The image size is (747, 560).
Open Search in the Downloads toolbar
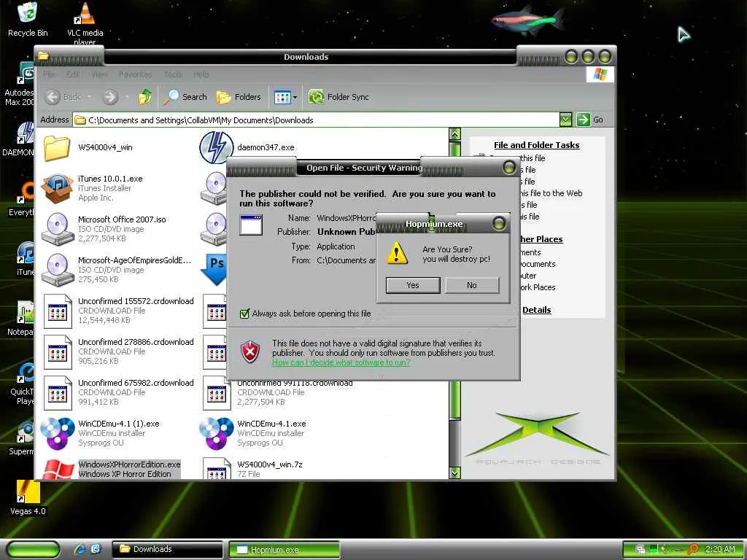[x=185, y=97]
